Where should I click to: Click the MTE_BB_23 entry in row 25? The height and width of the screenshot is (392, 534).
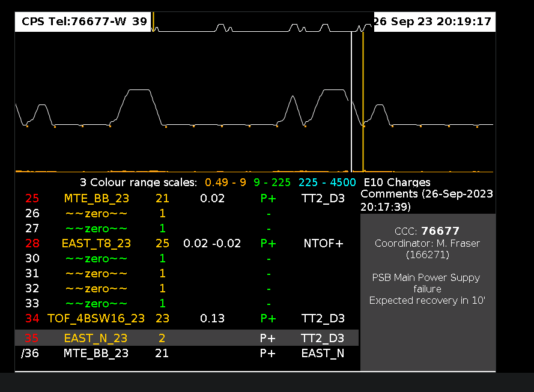(96, 198)
